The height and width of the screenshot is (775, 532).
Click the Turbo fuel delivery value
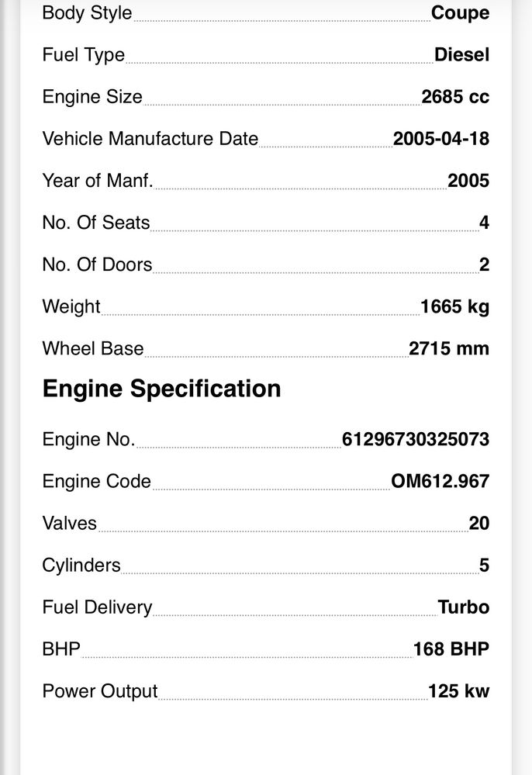[463, 607]
